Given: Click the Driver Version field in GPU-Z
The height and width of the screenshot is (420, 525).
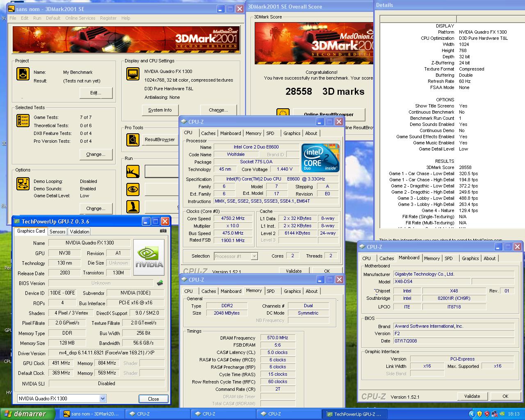Looking at the screenshot, I should 107,353.
